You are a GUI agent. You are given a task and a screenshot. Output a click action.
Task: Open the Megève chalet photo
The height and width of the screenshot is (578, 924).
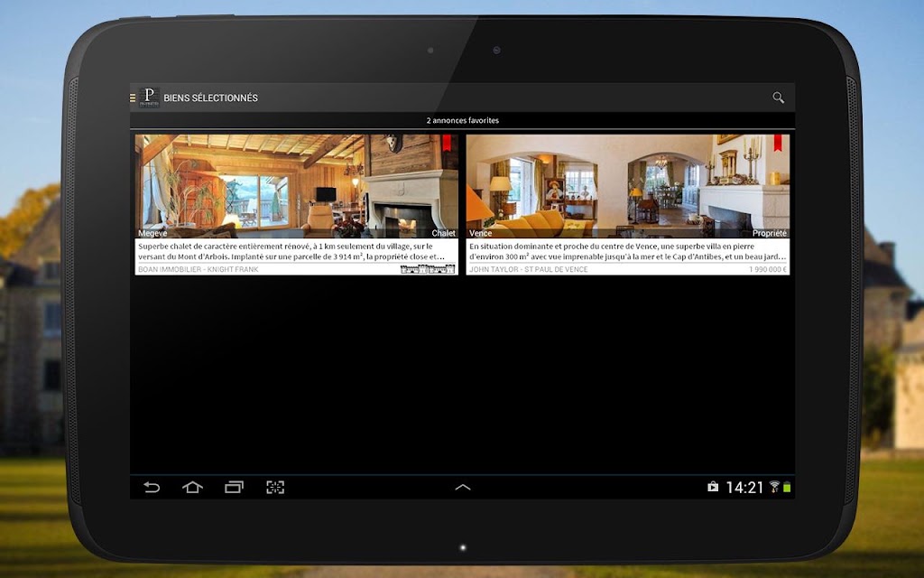click(x=296, y=186)
